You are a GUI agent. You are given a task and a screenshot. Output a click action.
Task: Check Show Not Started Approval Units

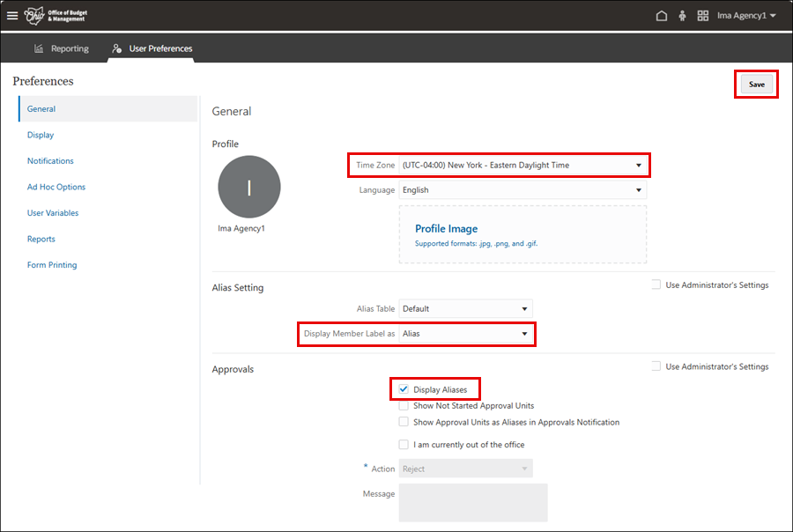(x=404, y=405)
